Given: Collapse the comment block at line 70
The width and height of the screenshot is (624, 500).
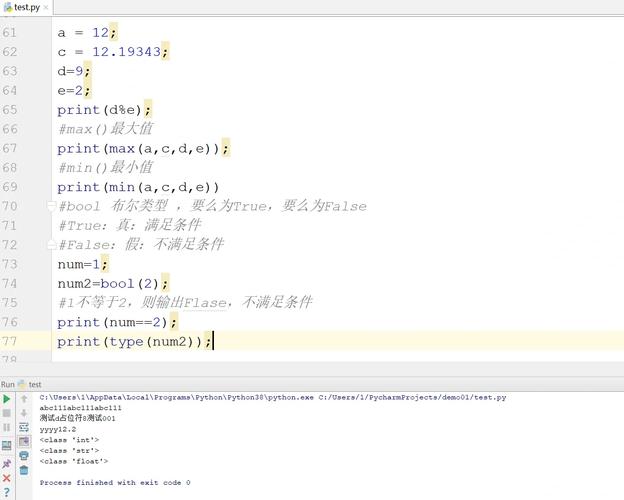Looking at the screenshot, I should [x=51, y=206].
